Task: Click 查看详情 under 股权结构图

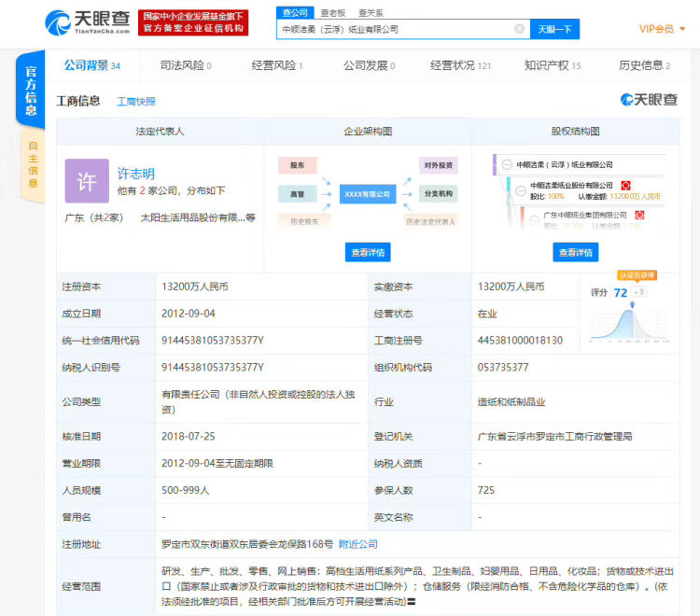Action: pyautogui.click(x=576, y=252)
